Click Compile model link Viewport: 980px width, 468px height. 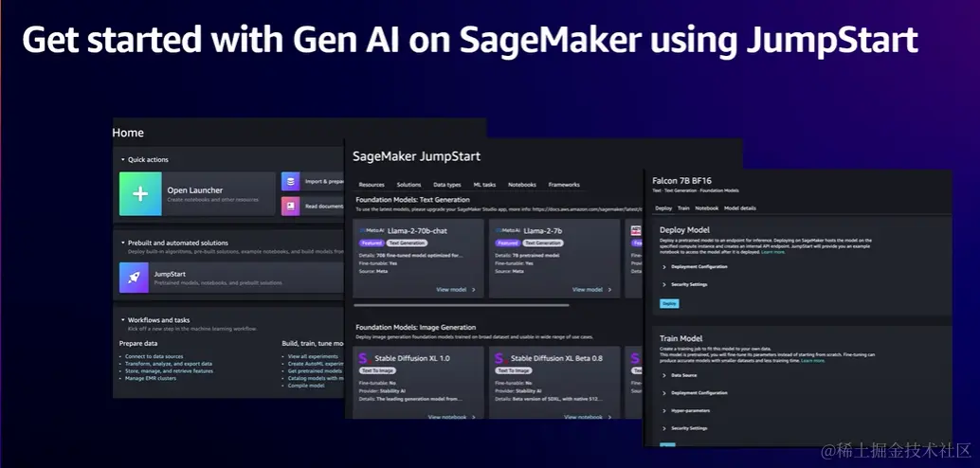click(306, 386)
